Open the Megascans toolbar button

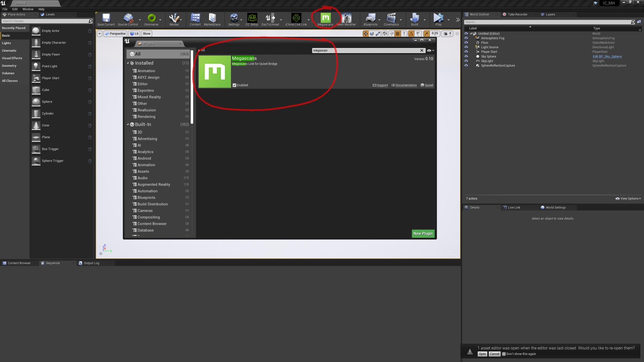[325, 20]
